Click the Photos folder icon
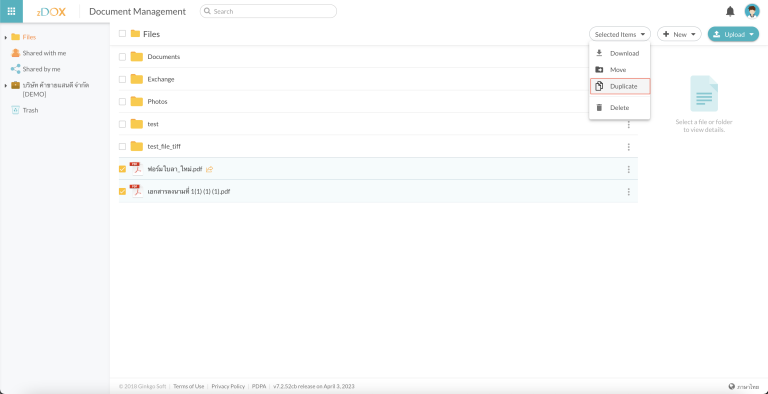Screen dimensions: 768x394 coord(137,101)
